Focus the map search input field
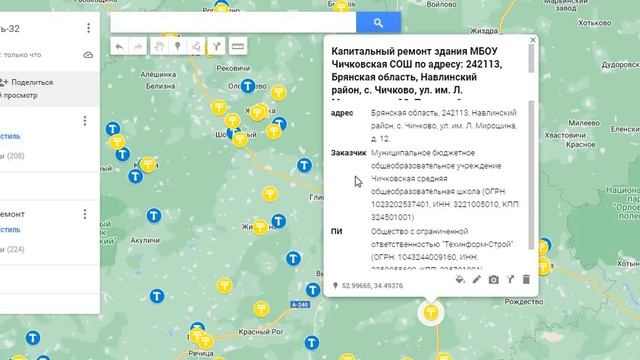 (233, 22)
